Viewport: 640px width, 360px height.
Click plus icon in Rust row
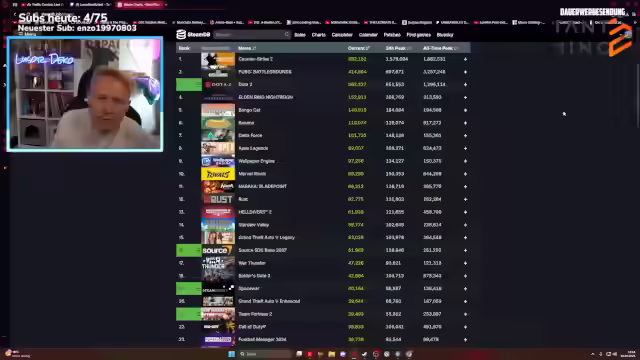point(465,199)
